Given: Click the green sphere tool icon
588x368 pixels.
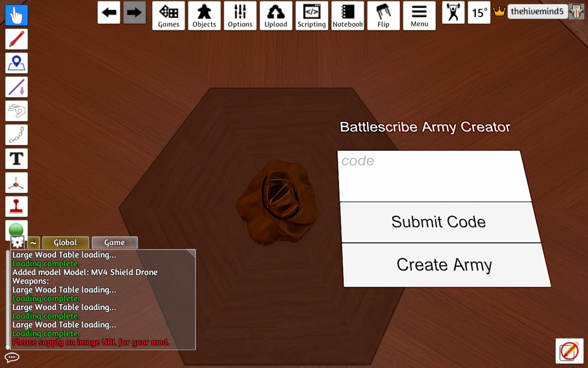Looking at the screenshot, I should tap(16, 229).
